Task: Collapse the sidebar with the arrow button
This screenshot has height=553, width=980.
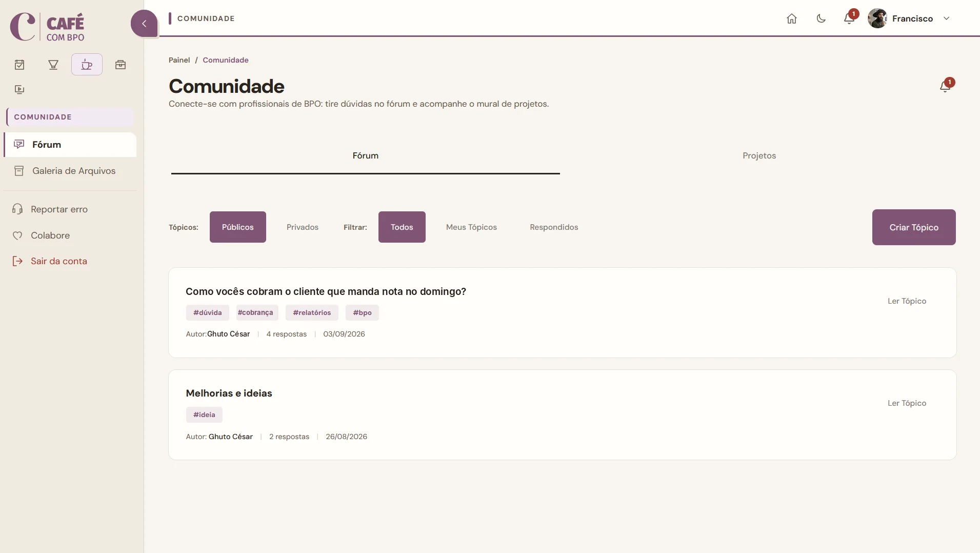Action: point(144,24)
